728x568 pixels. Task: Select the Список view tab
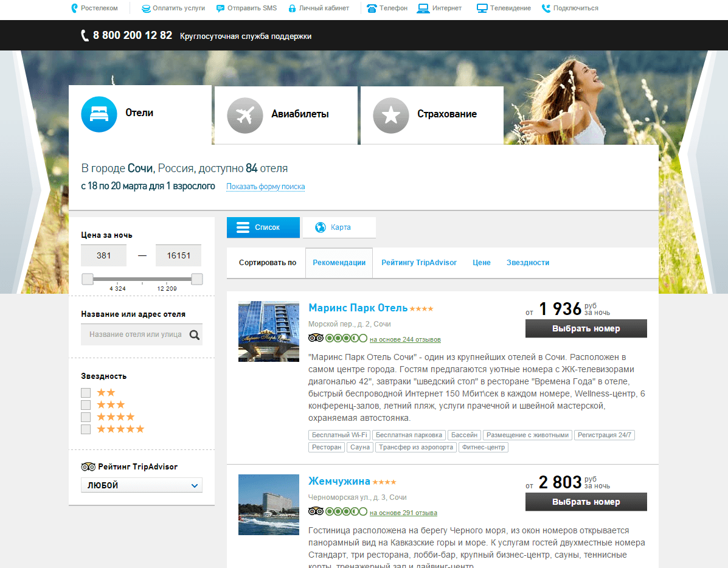click(x=263, y=227)
